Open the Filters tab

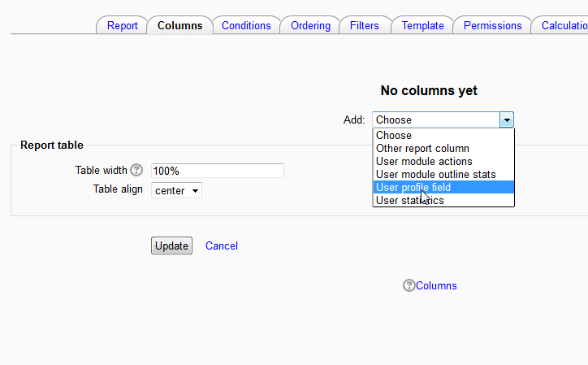pos(365,25)
